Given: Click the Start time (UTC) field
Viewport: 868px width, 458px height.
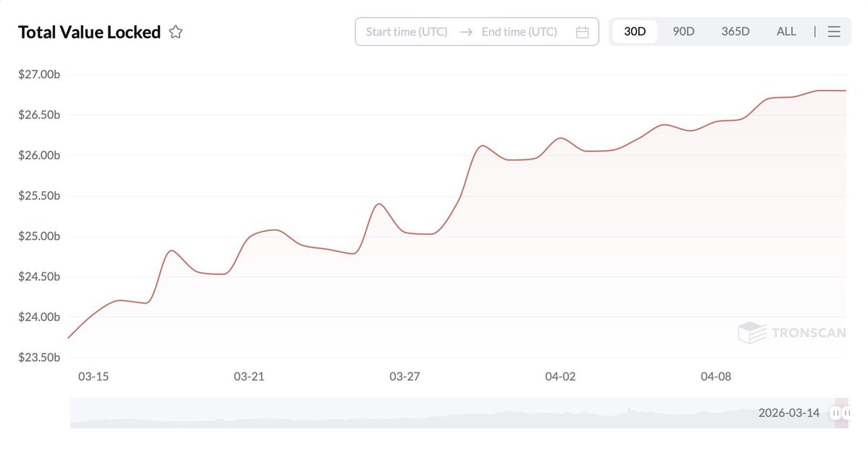Looking at the screenshot, I should 407,32.
